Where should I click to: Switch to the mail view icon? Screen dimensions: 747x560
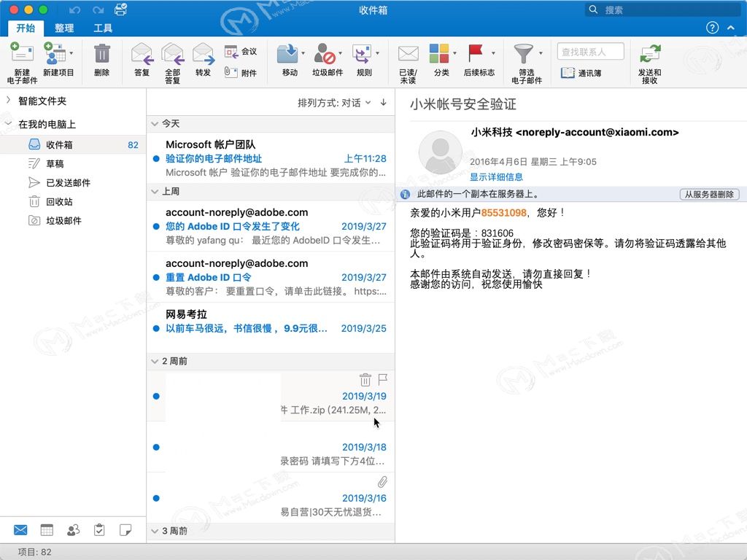(x=20, y=530)
